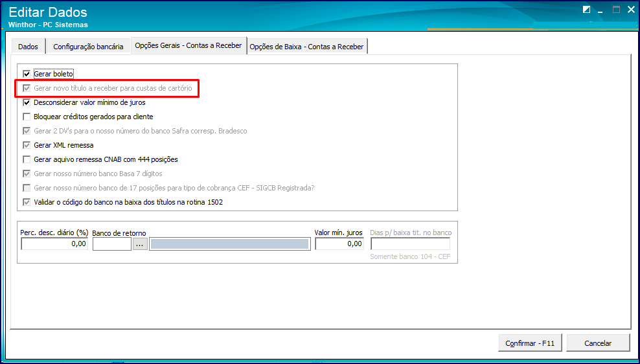Image resolution: width=640 pixels, height=364 pixels.
Task: Click the Cancelar button
Action: pos(598,343)
